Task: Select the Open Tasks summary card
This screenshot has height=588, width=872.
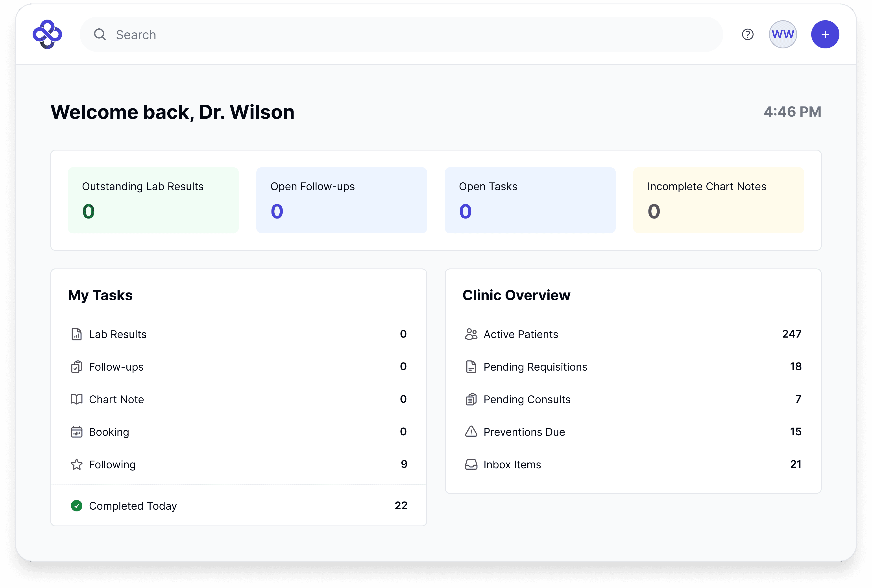Action: [530, 200]
